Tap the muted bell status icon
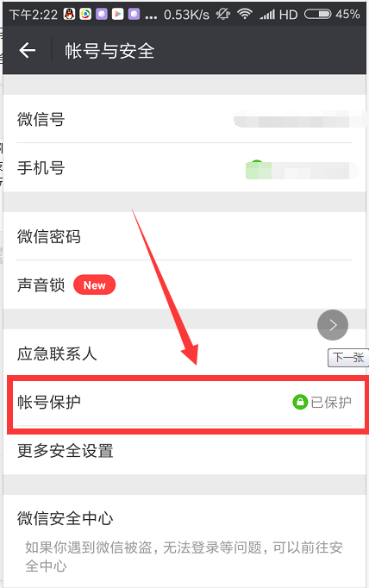The image size is (369, 588). (222, 14)
